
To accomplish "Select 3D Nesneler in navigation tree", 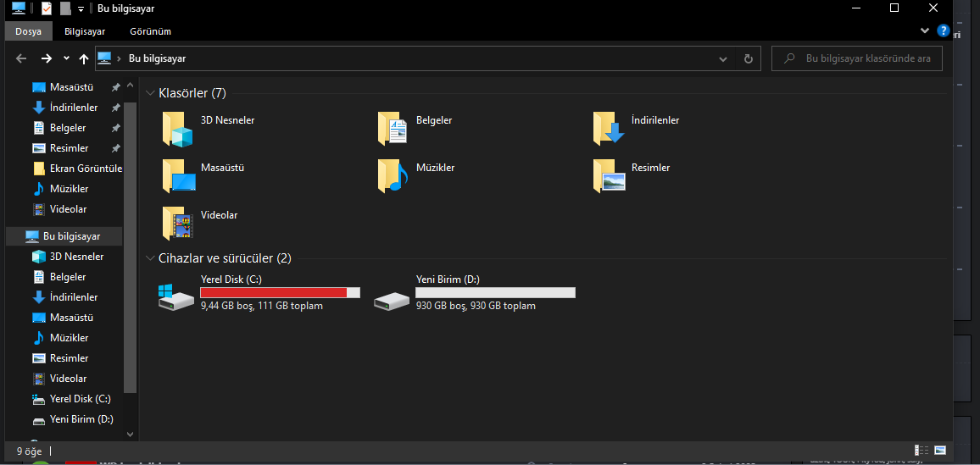I will coord(76,257).
